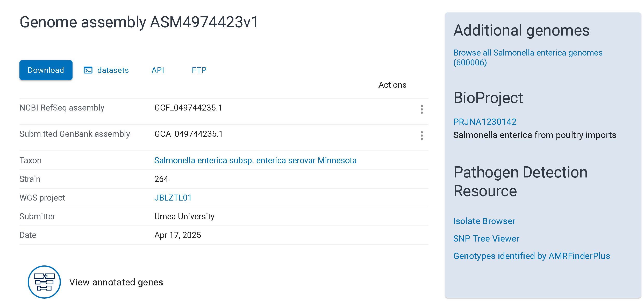The image size is (644, 302).
Task: Open actions menu for Submitted GenBank assembly
Action: coord(422,135)
